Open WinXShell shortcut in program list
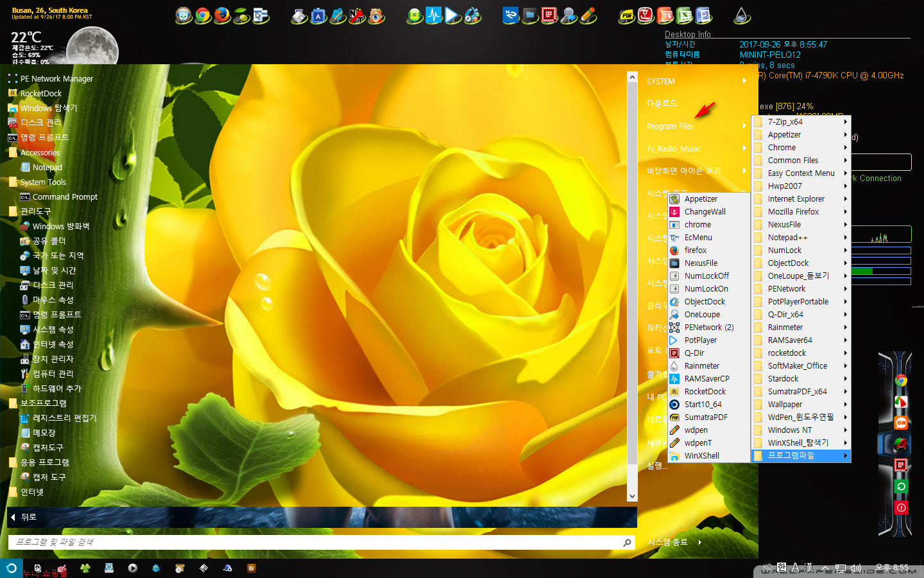This screenshot has height=578, width=924. pyautogui.click(x=701, y=456)
